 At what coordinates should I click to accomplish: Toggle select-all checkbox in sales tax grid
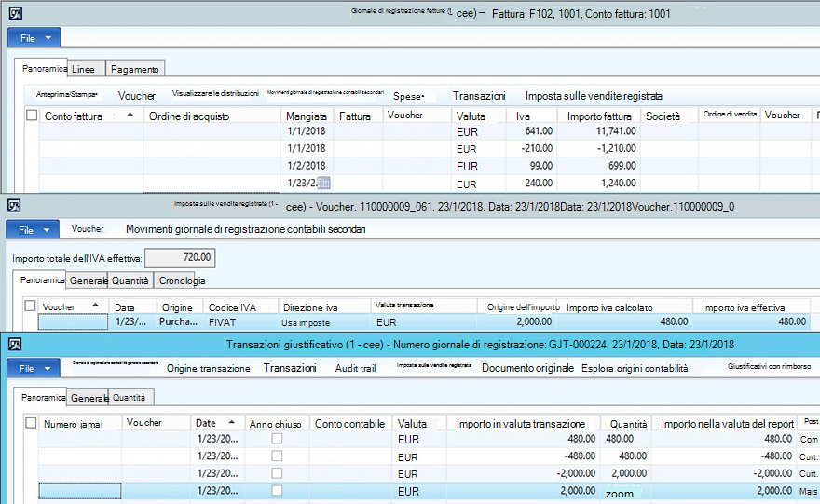(x=31, y=306)
